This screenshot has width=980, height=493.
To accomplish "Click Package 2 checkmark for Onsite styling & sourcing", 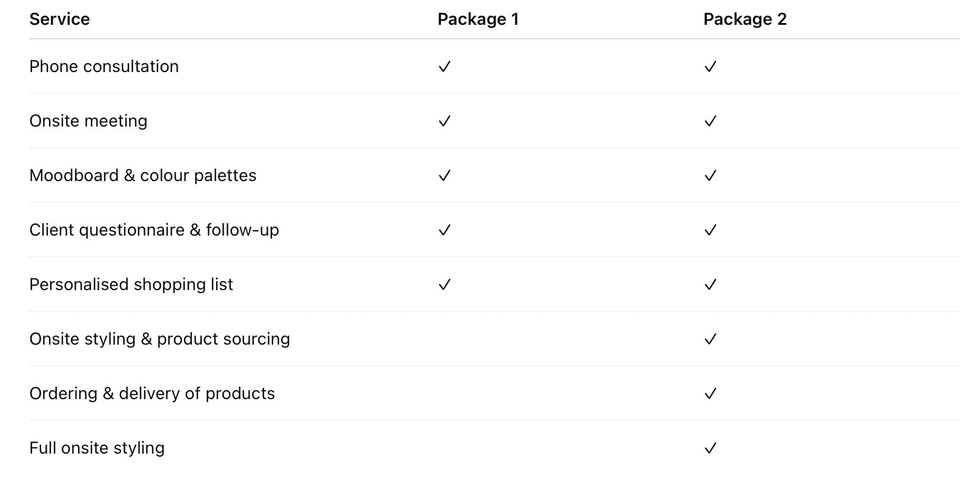I will click(x=710, y=339).
